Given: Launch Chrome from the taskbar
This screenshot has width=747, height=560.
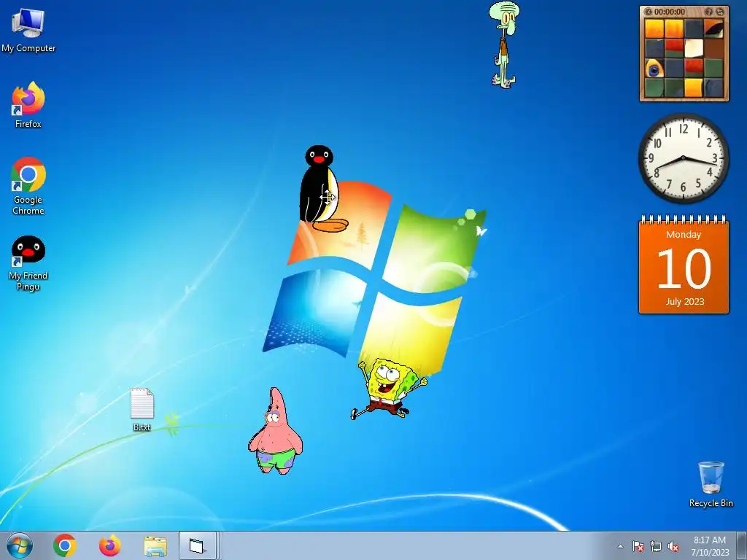Looking at the screenshot, I should coord(65,545).
